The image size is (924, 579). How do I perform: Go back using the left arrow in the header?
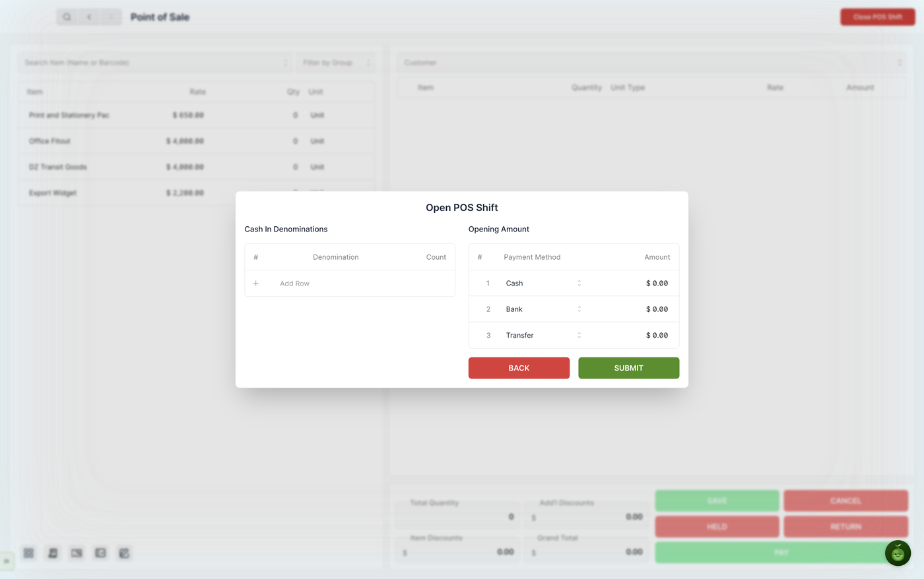click(89, 16)
